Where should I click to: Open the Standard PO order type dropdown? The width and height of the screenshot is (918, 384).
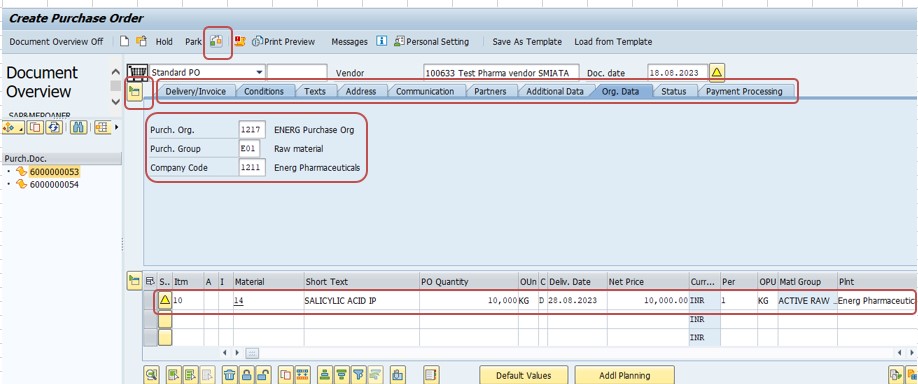(x=259, y=73)
